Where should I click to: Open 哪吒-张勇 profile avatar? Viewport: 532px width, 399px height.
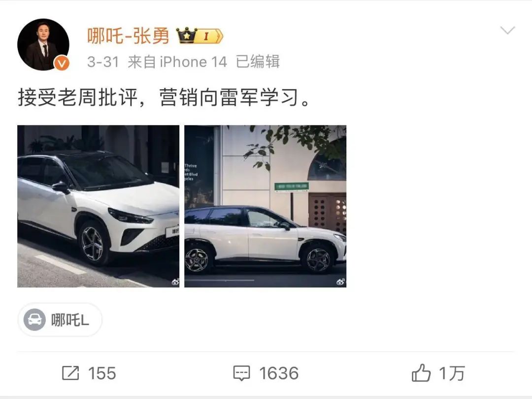(43, 44)
